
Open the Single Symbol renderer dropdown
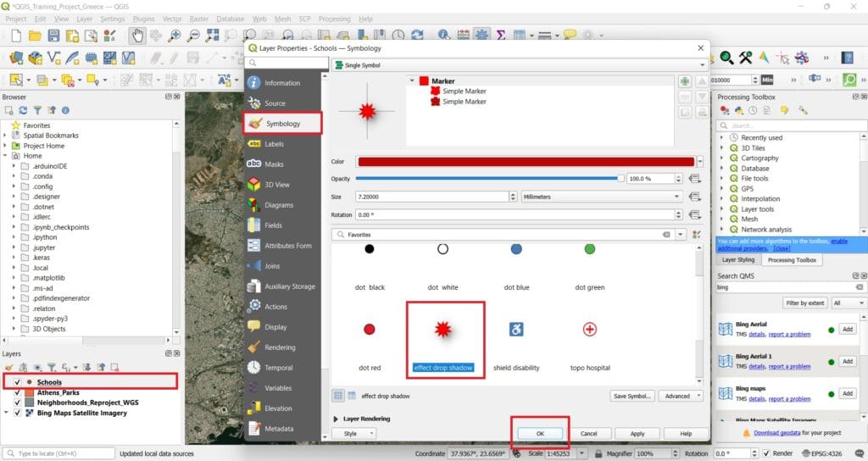point(520,64)
